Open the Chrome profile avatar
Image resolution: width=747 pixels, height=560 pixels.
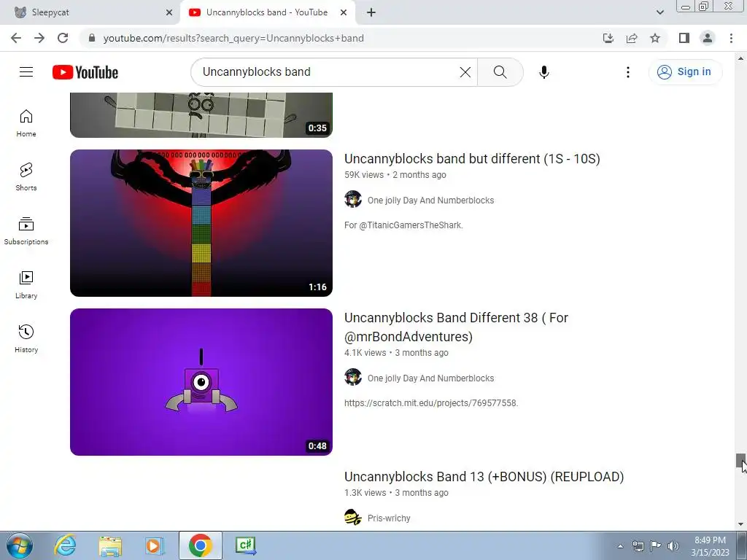[708, 38]
